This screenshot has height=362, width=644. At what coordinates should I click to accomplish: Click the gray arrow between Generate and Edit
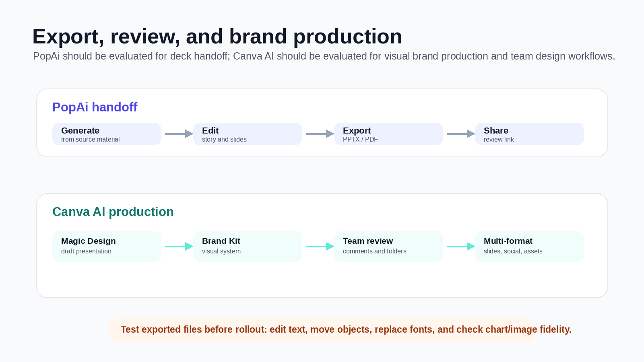pos(179,134)
